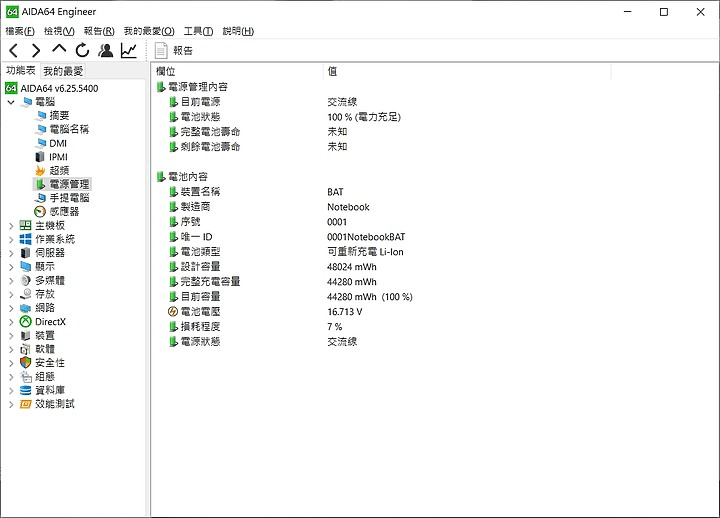
Task: Click the Back navigation arrow
Action: [14, 51]
